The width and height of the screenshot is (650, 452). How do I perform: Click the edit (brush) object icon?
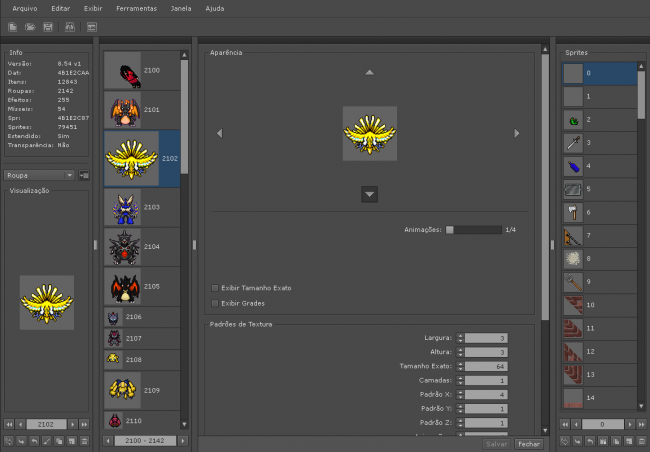coord(47,441)
